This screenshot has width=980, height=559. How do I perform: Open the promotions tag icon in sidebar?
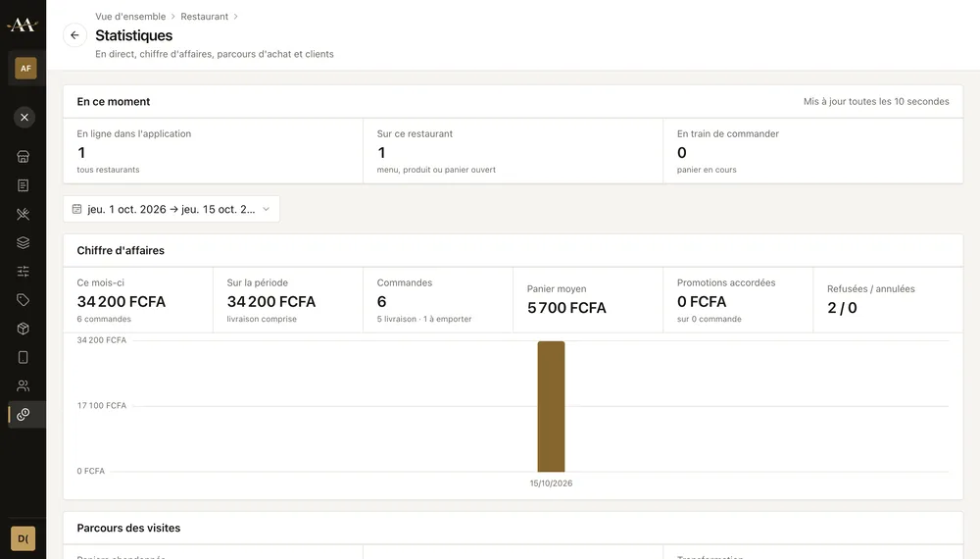[24, 300]
